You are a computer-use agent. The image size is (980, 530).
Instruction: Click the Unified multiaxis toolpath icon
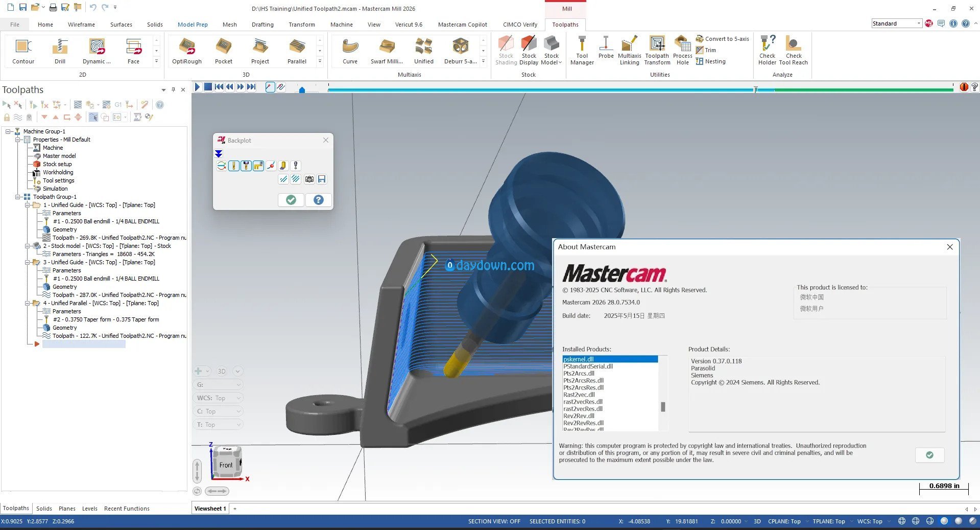click(423, 51)
